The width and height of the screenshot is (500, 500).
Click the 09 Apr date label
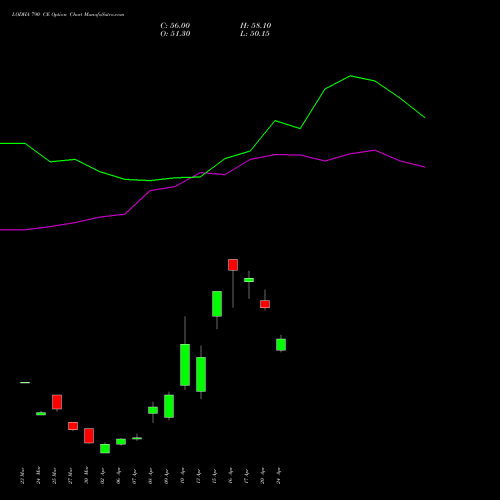[x=166, y=476]
